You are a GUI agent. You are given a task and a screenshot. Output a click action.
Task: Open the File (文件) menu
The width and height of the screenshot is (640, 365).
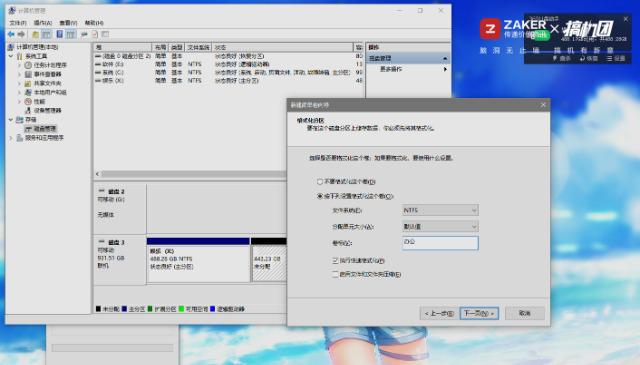(x=18, y=23)
